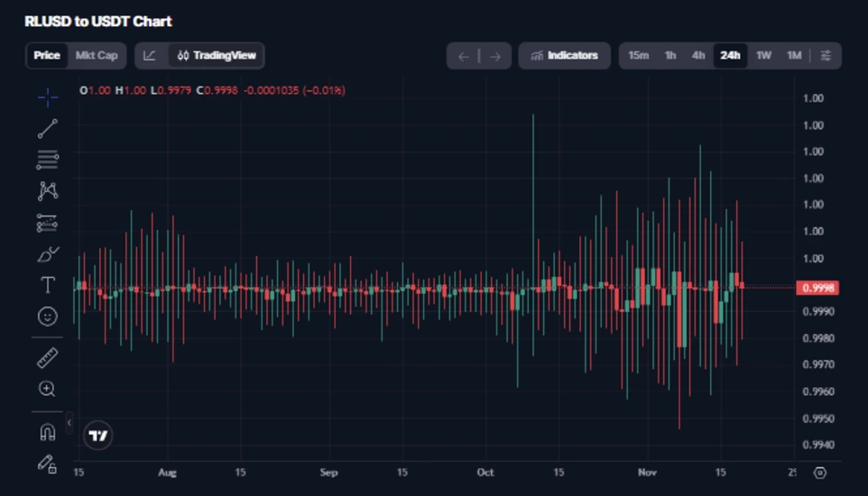868x496 pixels.
Task: Switch to the Price view
Action: tap(47, 55)
